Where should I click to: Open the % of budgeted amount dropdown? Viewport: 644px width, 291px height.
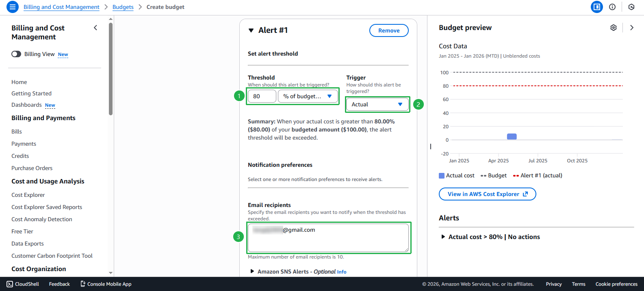click(x=308, y=96)
